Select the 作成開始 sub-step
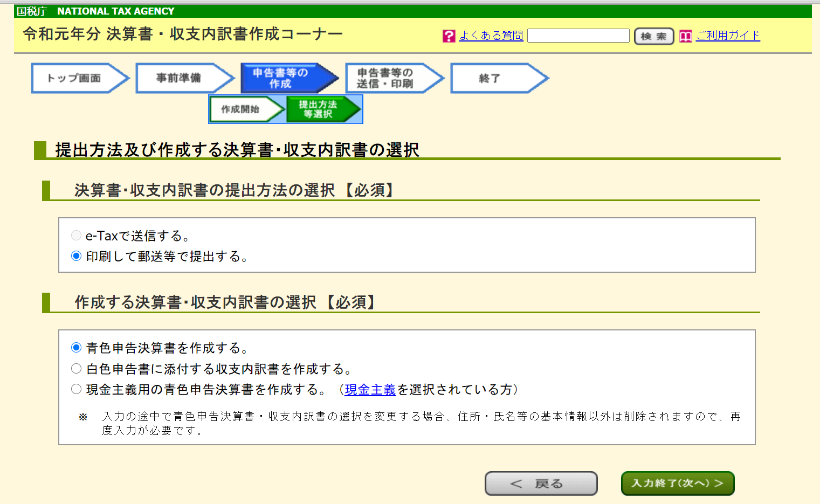The image size is (820, 504). [x=247, y=109]
